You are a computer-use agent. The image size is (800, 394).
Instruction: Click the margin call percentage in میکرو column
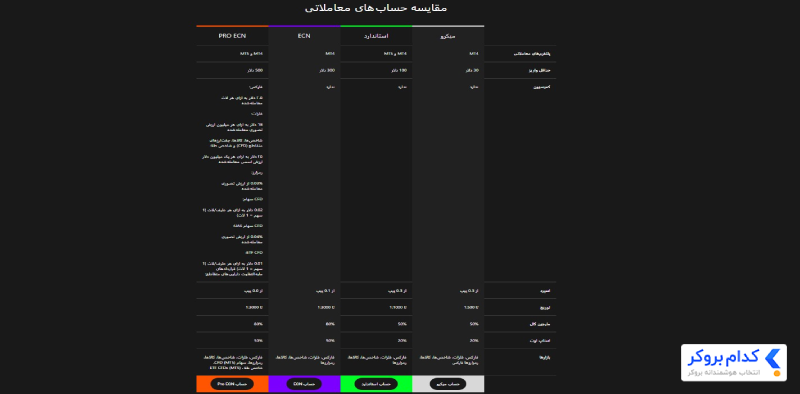click(x=474, y=324)
